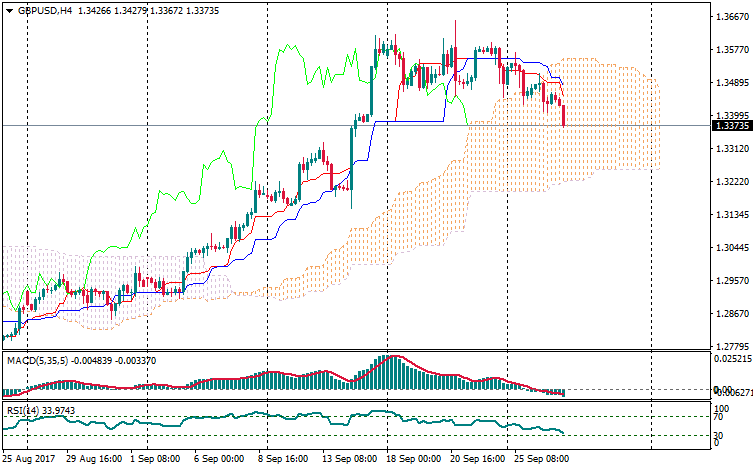Click the 1.36670 price scale level
The height and width of the screenshot is (470, 753).
click(x=730, y=17)
